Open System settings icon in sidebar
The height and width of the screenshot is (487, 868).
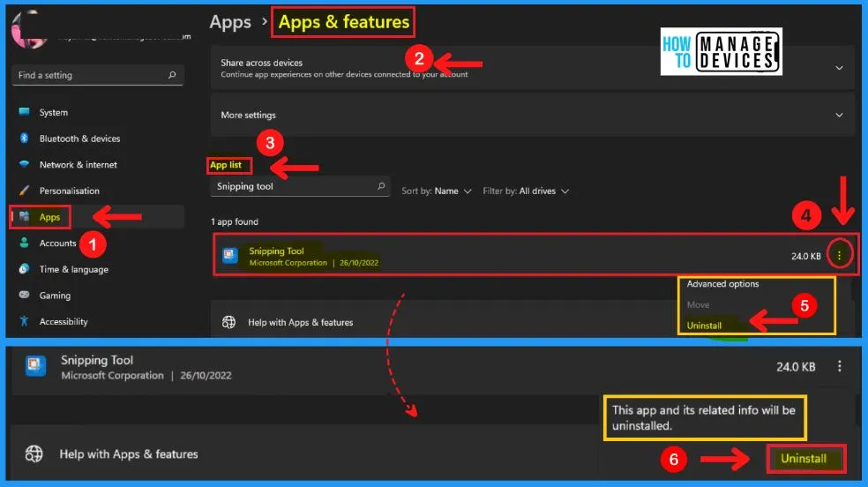pos(24,112)
